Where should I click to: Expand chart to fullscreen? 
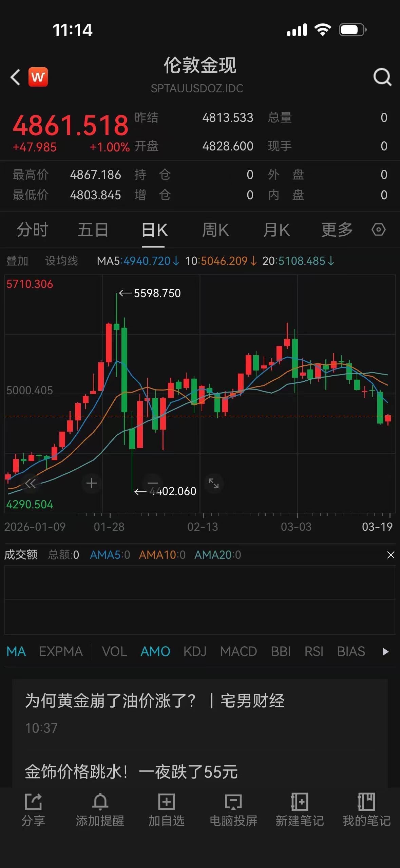pyautogui.click(x=213, y=483)
